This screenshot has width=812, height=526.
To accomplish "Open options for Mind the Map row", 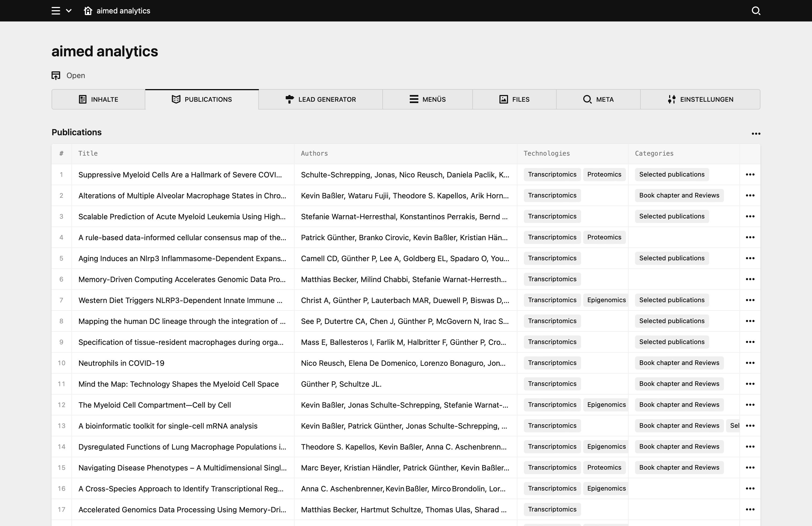I will (750, 384).
